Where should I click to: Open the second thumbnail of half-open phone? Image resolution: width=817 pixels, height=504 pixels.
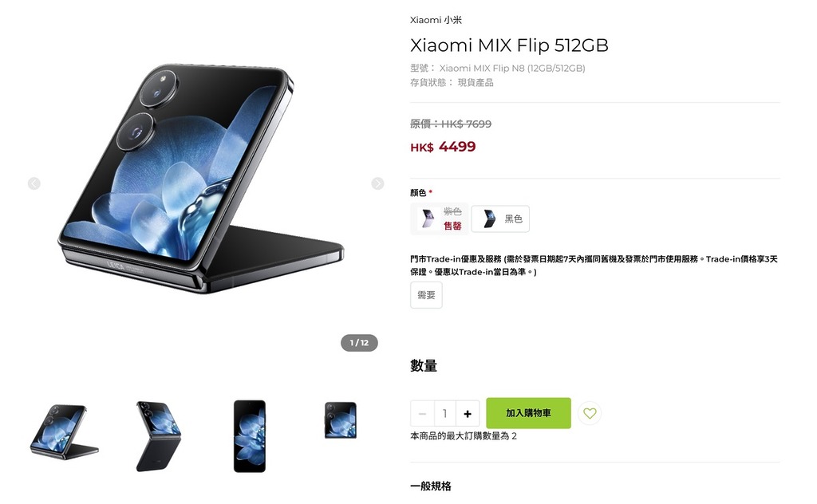tap(158, 436)
